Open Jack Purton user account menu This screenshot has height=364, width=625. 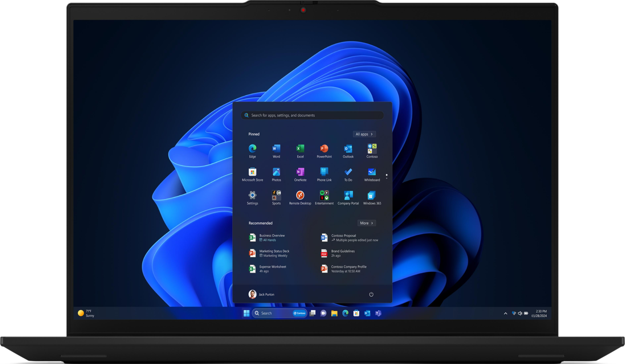[261, 294]
